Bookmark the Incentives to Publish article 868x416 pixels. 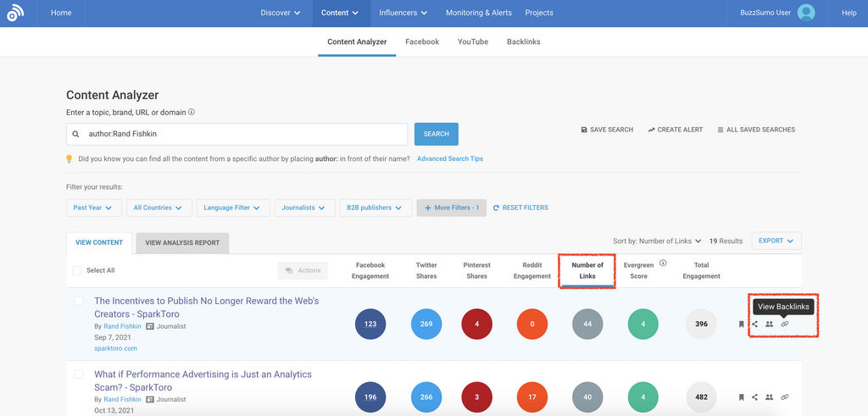[741, 324]
